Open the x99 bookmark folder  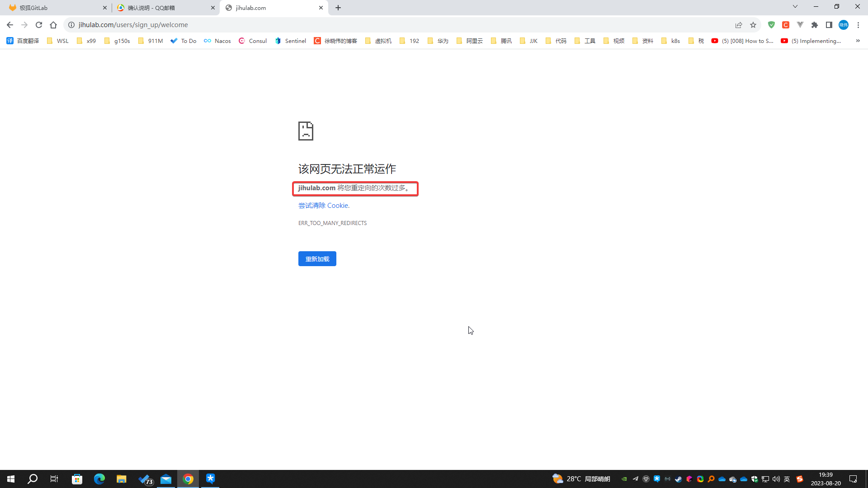coord(86,41)
